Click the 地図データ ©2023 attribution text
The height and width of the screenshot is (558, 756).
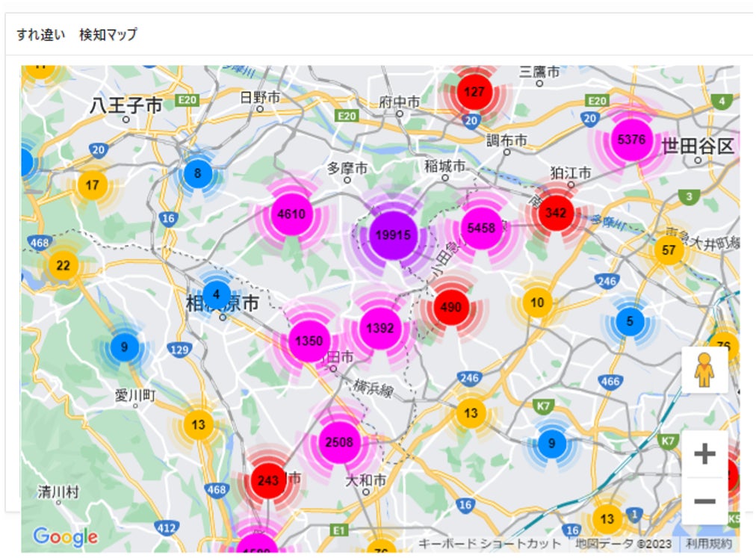[x=623, y=544]
